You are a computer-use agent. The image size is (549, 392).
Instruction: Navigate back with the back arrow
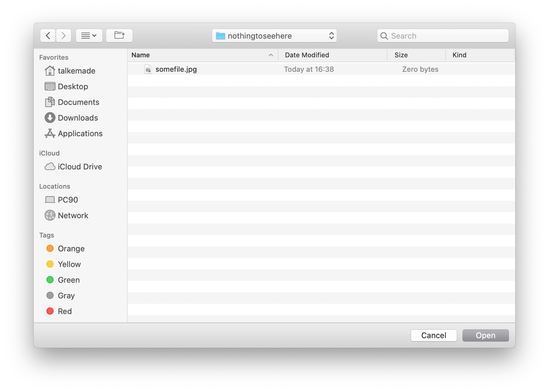coord(48,36)
